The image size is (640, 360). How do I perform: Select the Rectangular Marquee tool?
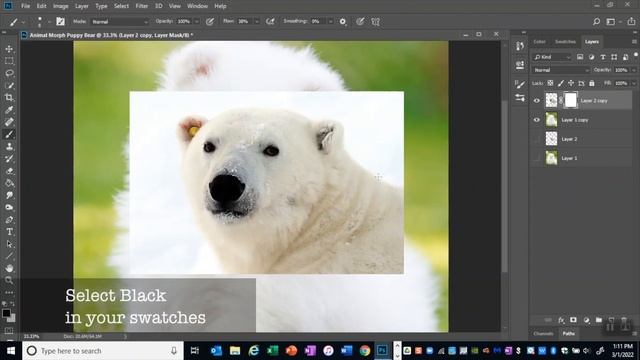[9, 61]
